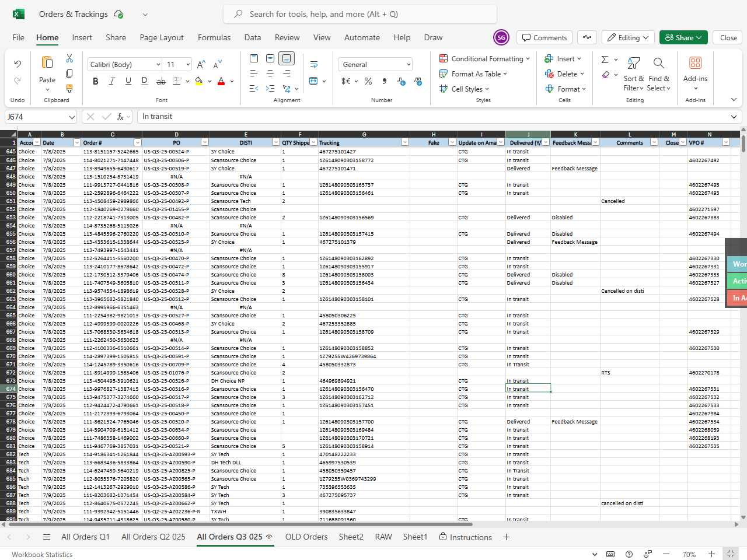Toggle Wrap Text for cells
Viewport: 747px width, 560px height.
click(314, 64)
